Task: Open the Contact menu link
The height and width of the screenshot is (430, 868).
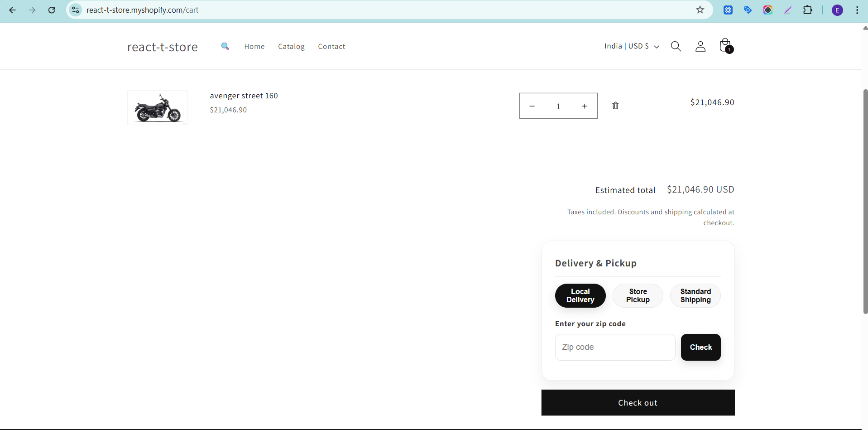Action: point(331,47)
